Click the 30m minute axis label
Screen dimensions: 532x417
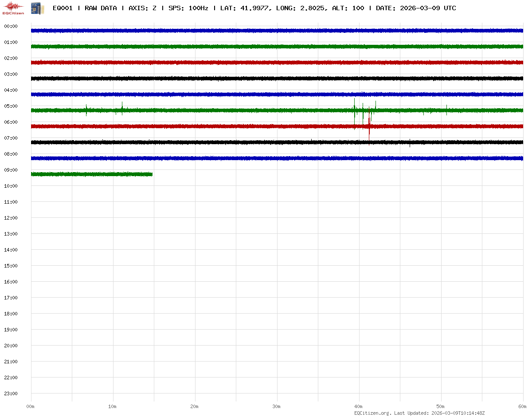pyautogui.click(x=277, y=406)
